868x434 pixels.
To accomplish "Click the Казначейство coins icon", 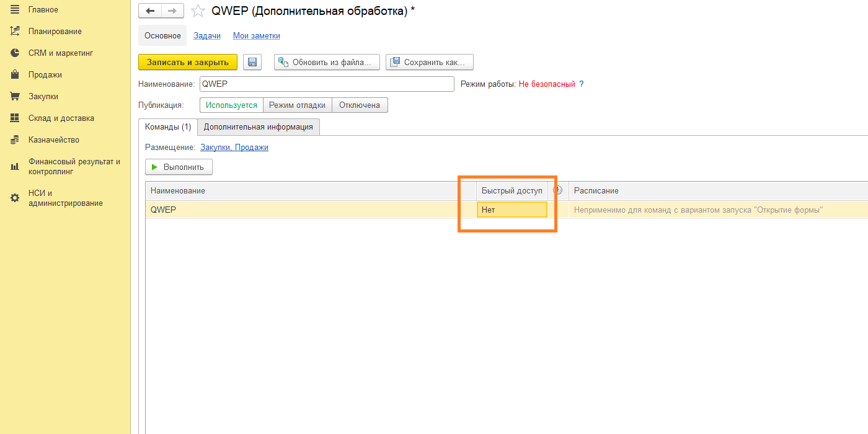I will (15, 140).
